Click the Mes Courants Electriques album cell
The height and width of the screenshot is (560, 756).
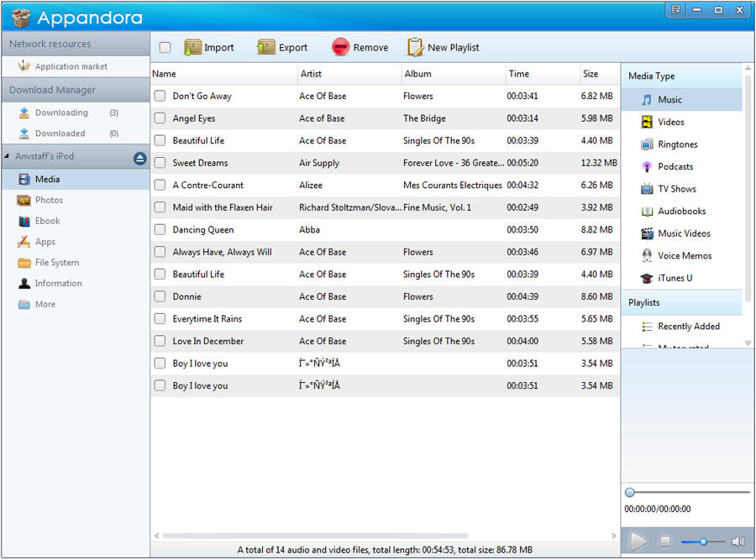452,185
